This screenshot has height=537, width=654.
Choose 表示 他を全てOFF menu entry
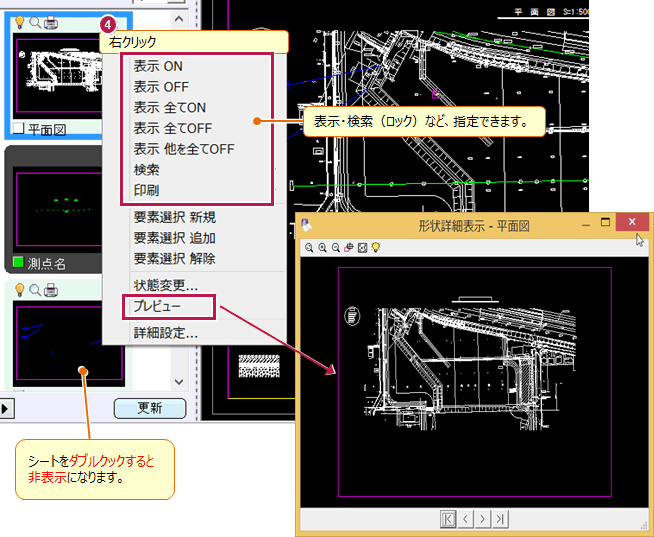coord(184,149)
